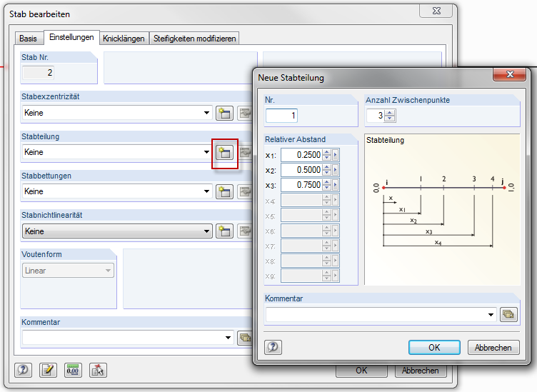Screen dimensions: 537x392
Task: Open the Stabteilung dropdown
Action: tap(206, 152)
